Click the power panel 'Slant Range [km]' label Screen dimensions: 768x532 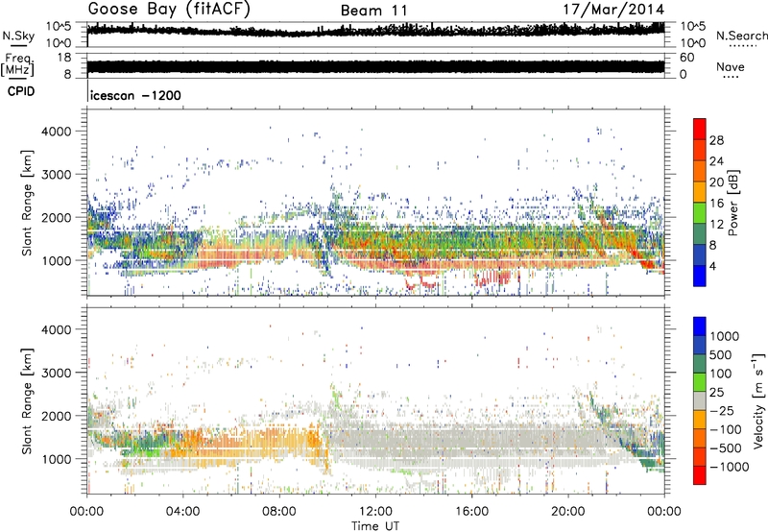27,203
